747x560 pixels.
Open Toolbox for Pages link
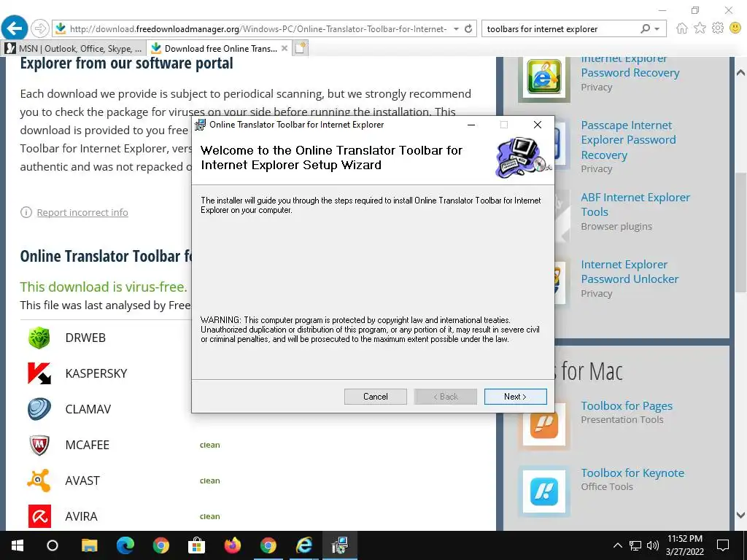click(627, 405)
